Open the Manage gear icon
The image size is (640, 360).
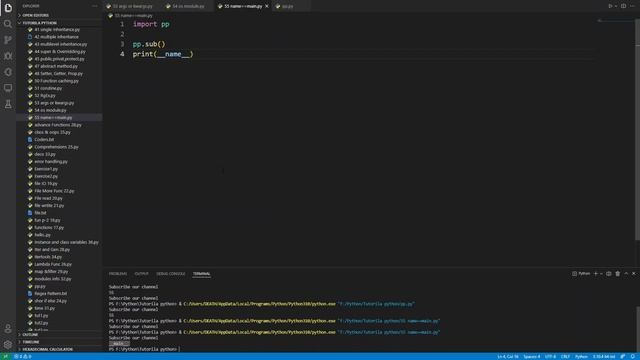(x=8, y=344)
